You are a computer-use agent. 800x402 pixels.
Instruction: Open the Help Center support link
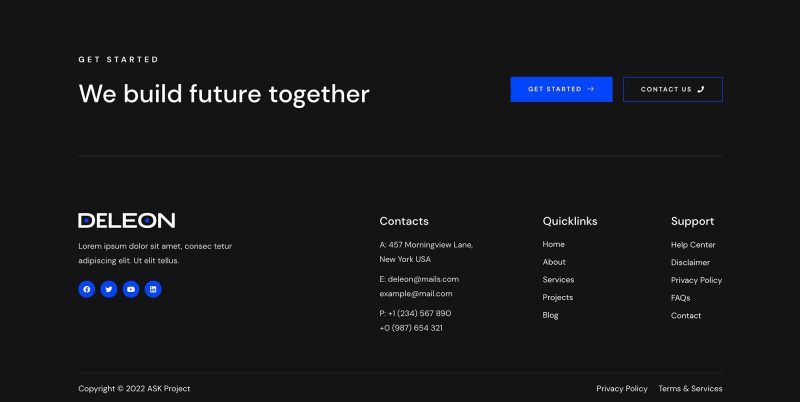pyautogui.click(x=693, y=244)
